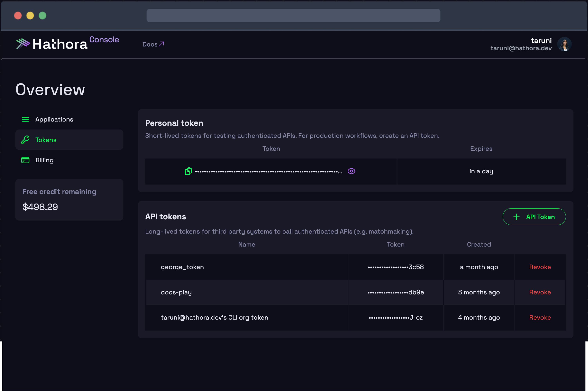Image resolution: width=588 pixels, height=391 pixels.
Task: Click the Overview page title
Action: pos(50,89)
